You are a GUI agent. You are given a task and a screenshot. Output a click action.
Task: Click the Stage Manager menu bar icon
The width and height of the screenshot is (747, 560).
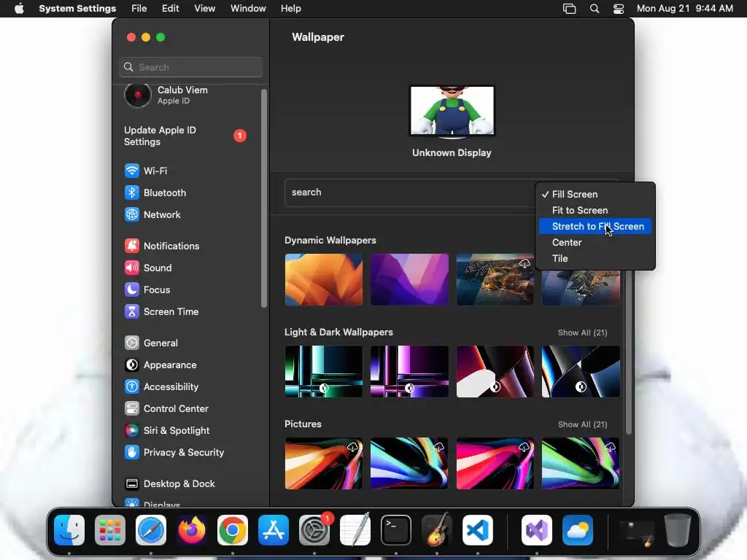(x=569, y=9)
